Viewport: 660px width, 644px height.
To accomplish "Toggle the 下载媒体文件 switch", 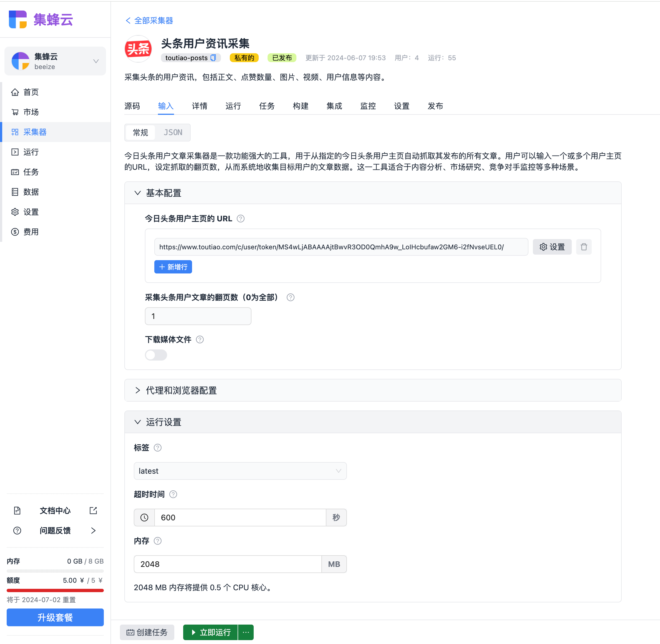I will click(x=156, y=355).
